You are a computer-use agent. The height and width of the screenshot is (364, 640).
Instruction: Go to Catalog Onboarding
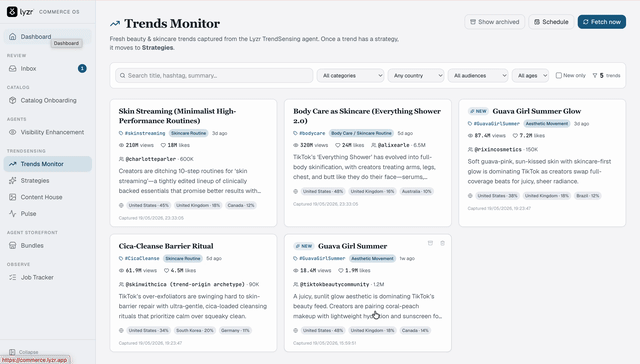[47, 100]
